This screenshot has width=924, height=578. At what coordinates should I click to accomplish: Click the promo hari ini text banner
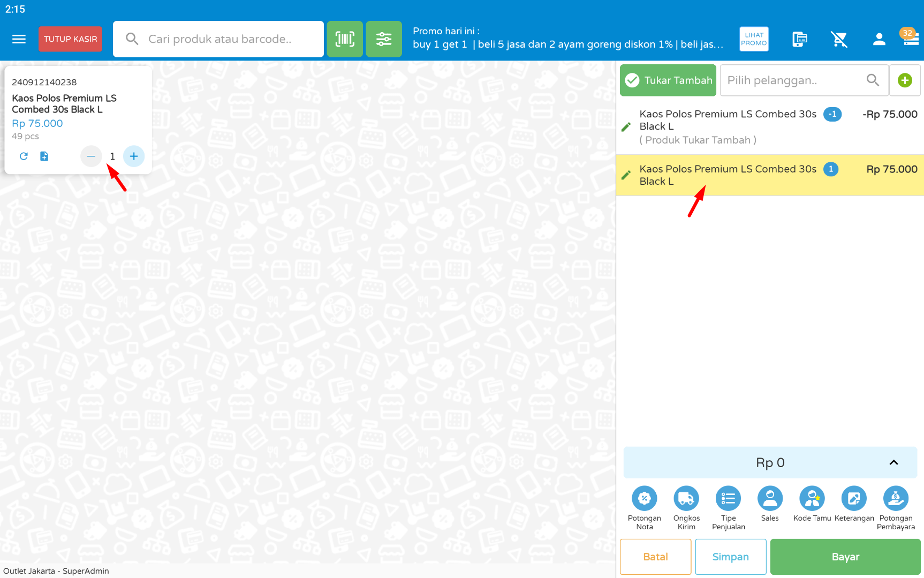(x=568, y=38)
